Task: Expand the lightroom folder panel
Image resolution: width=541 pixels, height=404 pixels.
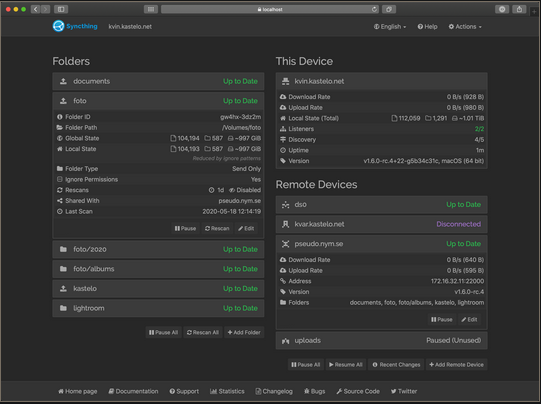Action: pyautogui.click(x=158, y=308)
